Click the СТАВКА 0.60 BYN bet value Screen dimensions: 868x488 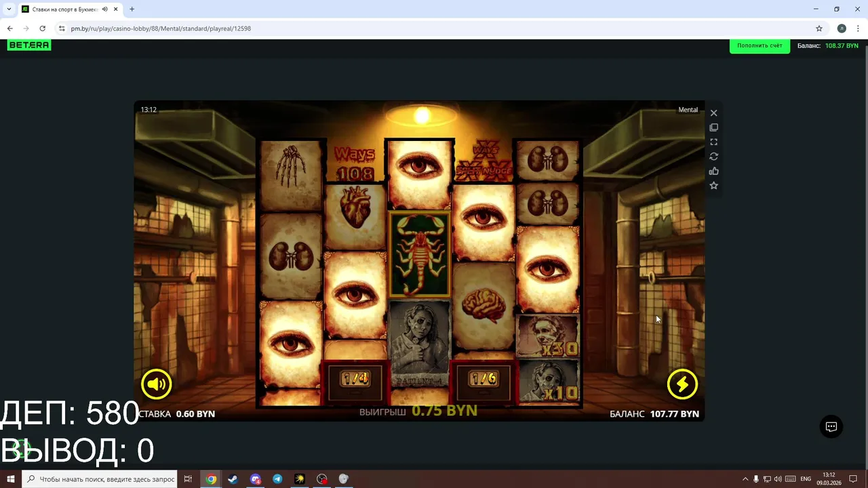(176, 413)
